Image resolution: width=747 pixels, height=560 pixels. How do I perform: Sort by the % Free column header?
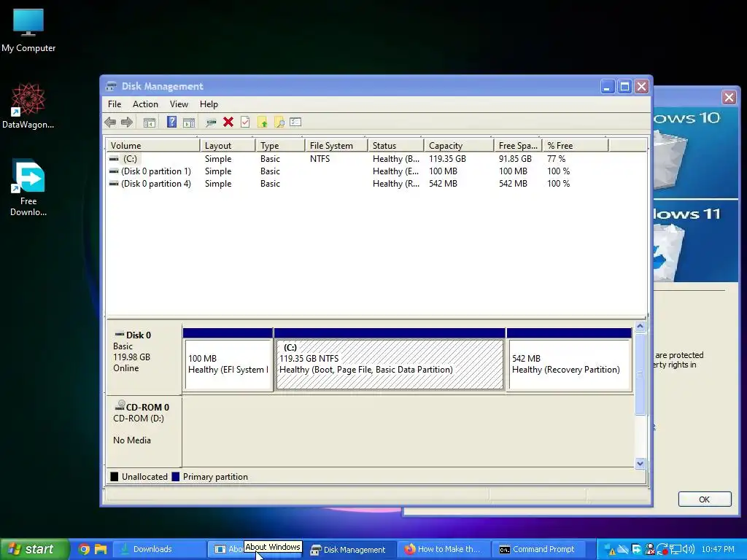[x=575, y=145]
